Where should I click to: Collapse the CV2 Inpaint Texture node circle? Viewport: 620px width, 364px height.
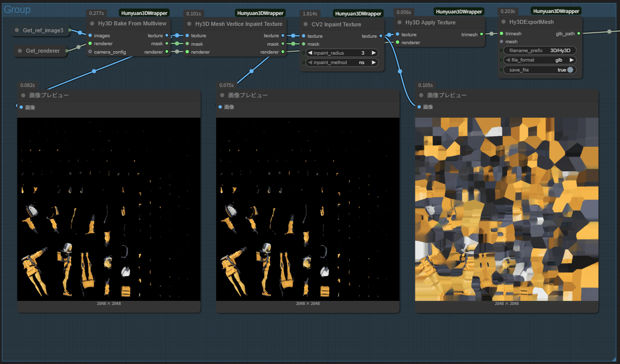tap(305, 24)
